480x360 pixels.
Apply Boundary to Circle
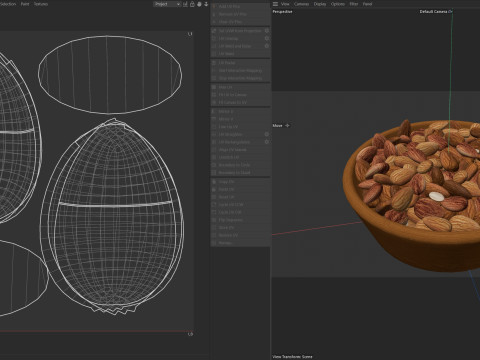pos(240,165)
